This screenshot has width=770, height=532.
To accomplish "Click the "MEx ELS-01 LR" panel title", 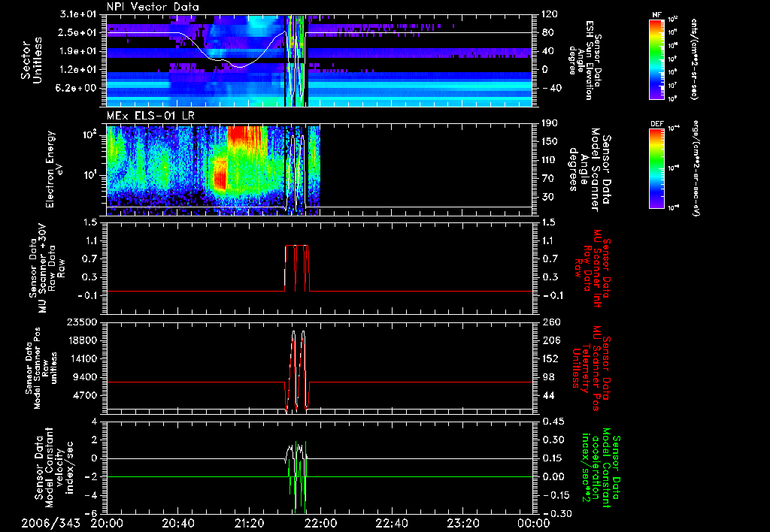I will point(150,116).
